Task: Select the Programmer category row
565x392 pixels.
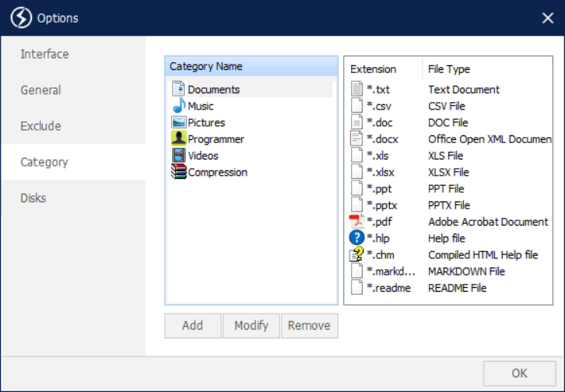Action: pos(251,139)
